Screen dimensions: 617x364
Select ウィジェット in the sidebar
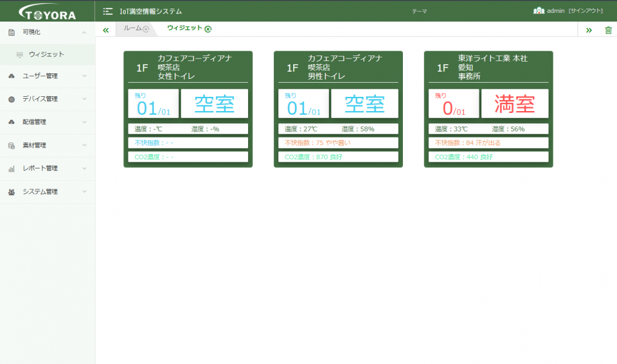pos(48,54)
